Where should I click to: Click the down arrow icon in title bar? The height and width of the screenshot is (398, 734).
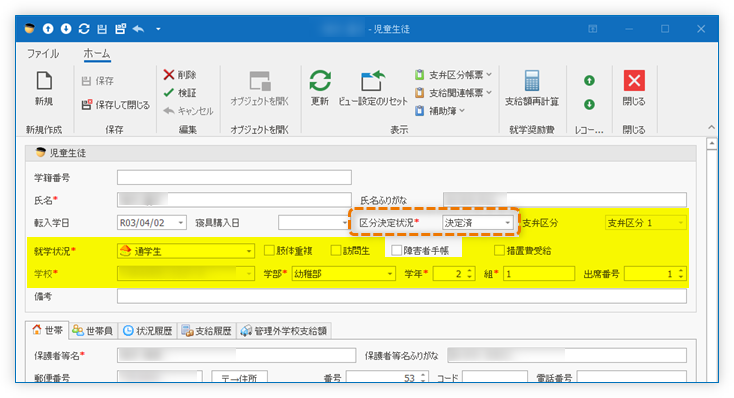coord(66,29)
